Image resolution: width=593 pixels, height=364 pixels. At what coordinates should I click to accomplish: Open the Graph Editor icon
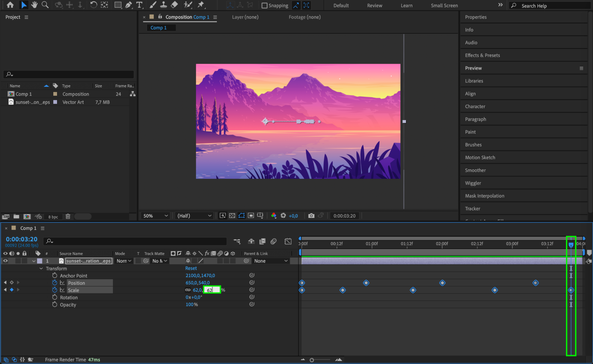[288, 241]
